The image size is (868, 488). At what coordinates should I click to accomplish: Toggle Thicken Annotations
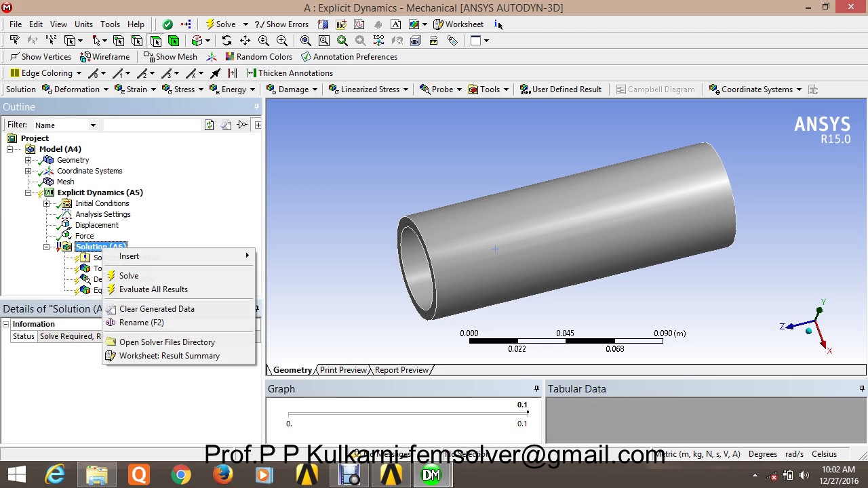(289, 73)
